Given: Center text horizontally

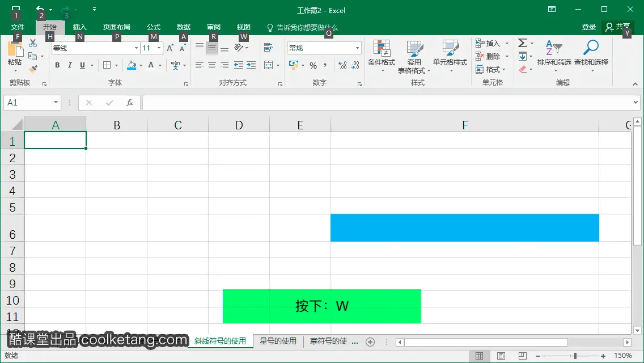Looking at the screenshot, I should pyautogui.click(x=212, y=65).
